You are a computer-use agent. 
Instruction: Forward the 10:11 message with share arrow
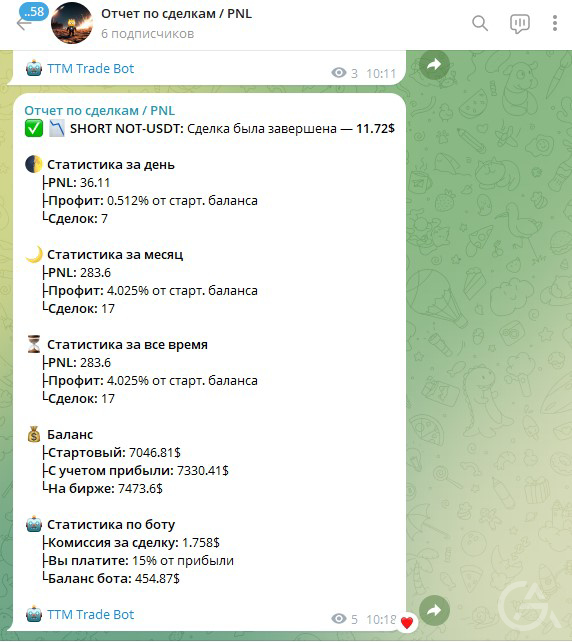click(x=434, y=64)
